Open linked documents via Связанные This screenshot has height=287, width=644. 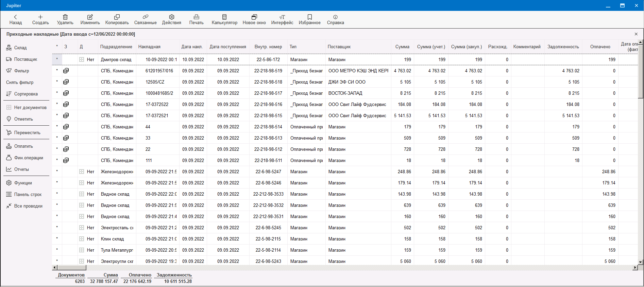click(145, 19)
